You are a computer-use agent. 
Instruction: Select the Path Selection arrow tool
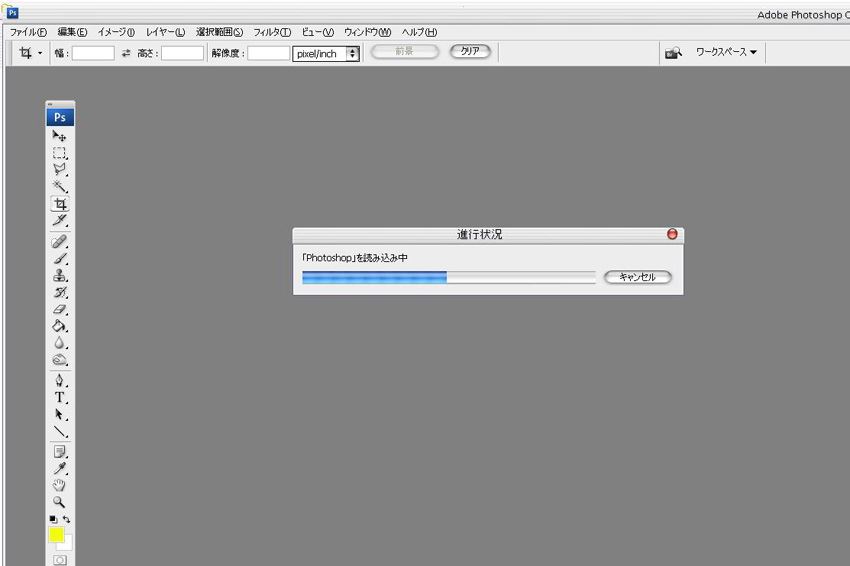(60, 415)
